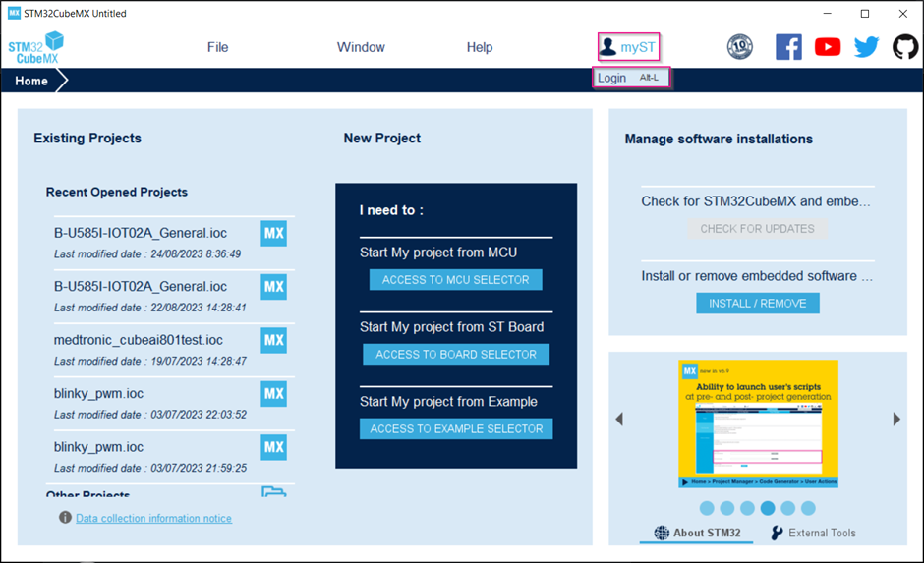Open the Data collection information notice link

(153, 518)
